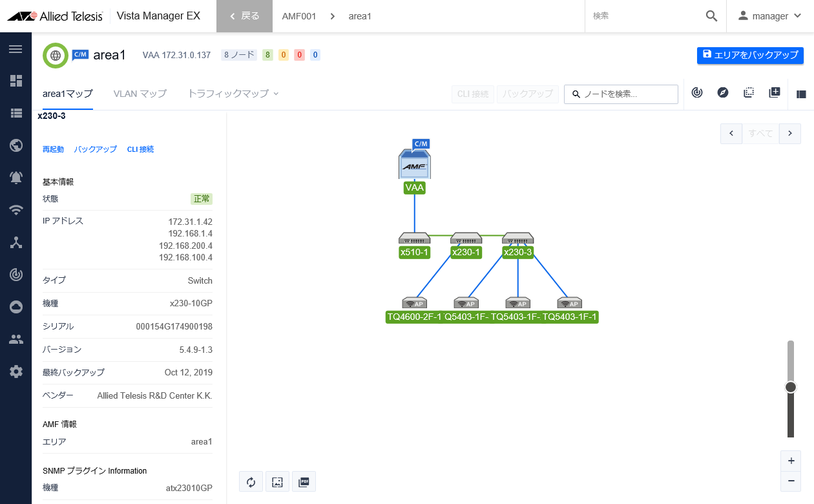Go back with the 戻る button
This screenshot has width=814, height=504.
[x=244, y=16]
